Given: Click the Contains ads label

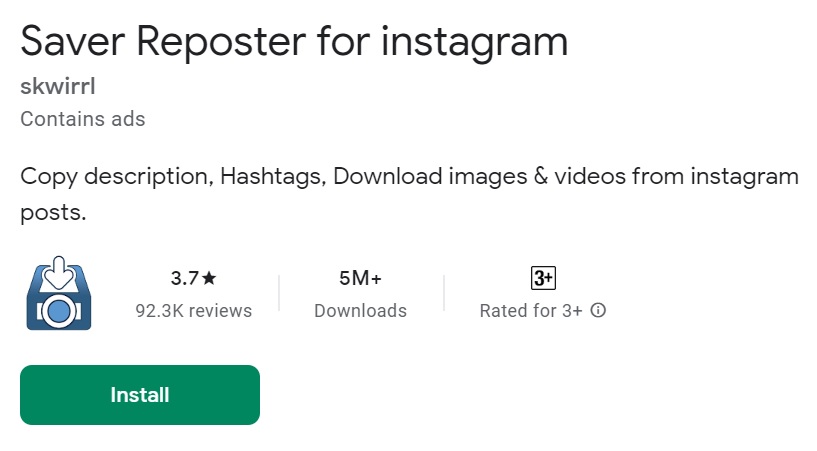Looking at the screenshot, I should [83, 119].
